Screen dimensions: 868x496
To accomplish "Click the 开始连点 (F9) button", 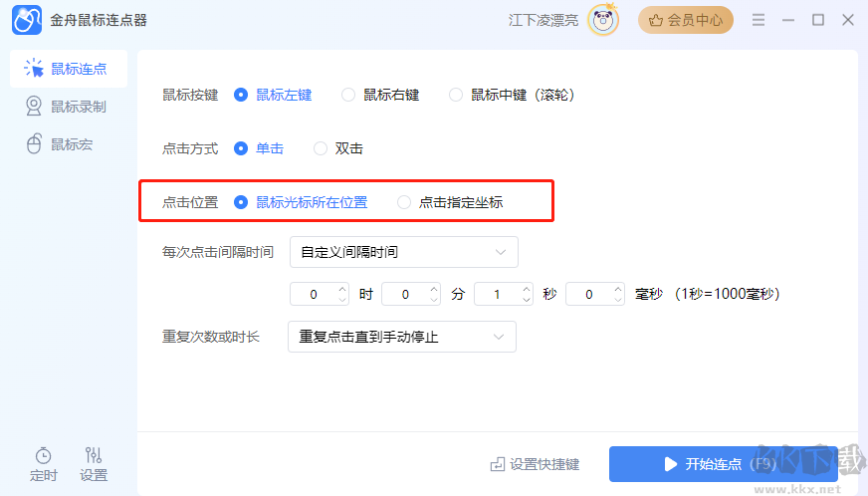I will tap(723, 464).
